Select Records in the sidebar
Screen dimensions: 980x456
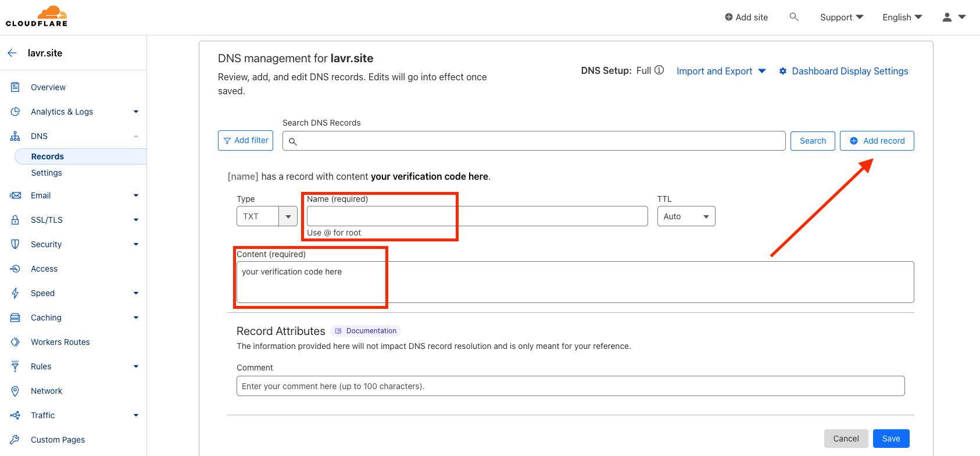(x=48, y=156)
